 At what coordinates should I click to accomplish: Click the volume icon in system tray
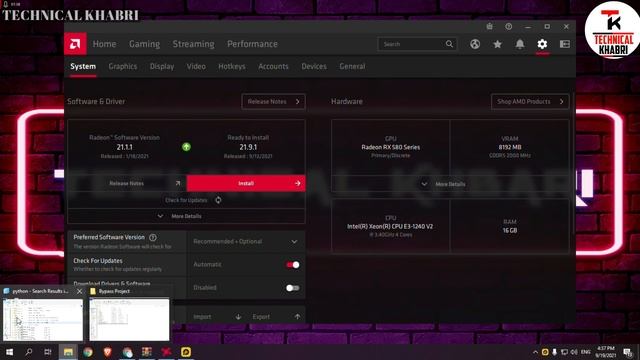pyautogui.click(x=574, y=352)
